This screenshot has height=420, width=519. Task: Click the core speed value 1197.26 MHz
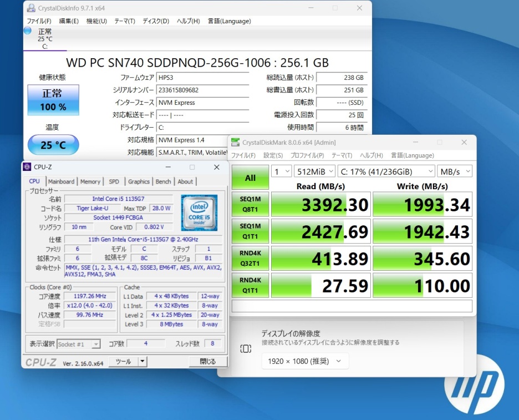pos(90,296)
